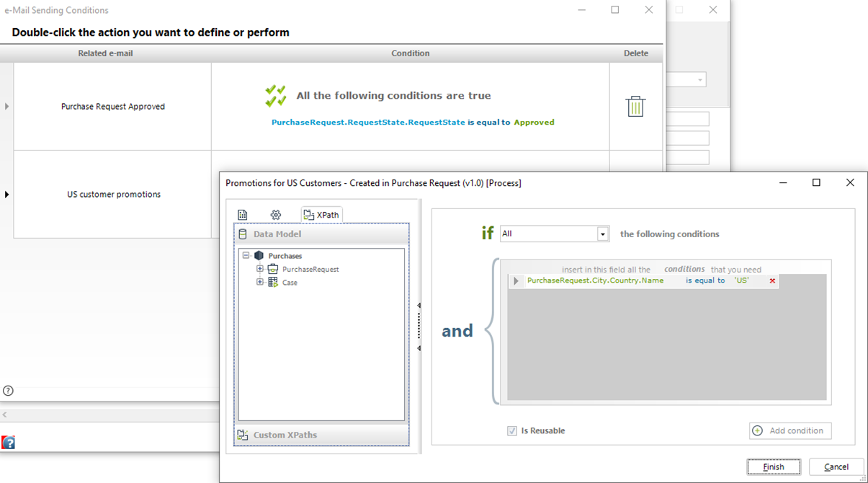Click the PurchaseRequest briefcase icon

click(273, 269)
